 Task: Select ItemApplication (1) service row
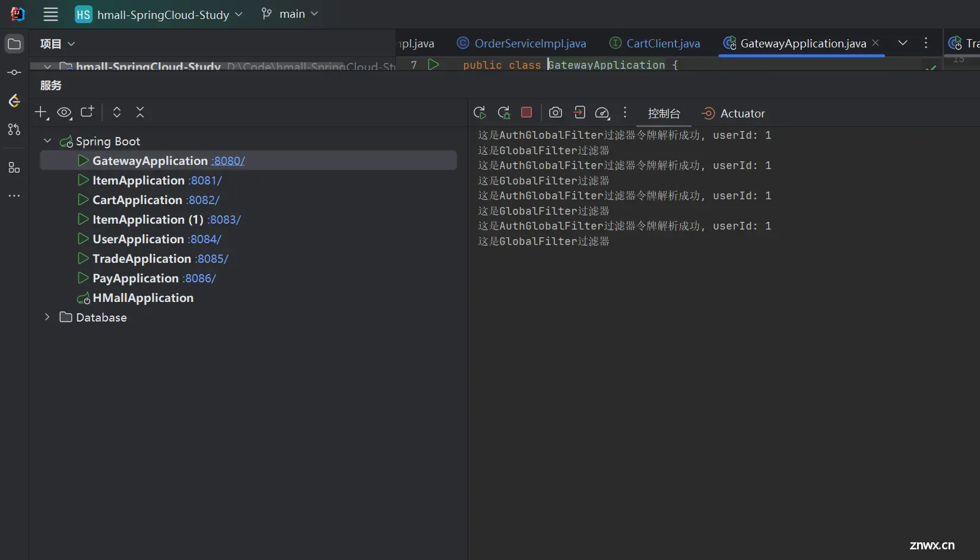(248, 219)
